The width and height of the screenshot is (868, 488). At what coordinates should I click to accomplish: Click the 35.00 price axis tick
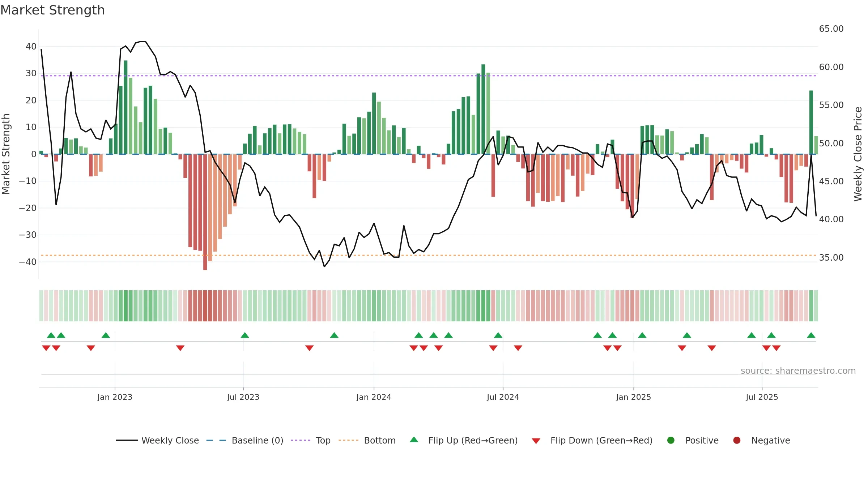click(x=831, y=257)
